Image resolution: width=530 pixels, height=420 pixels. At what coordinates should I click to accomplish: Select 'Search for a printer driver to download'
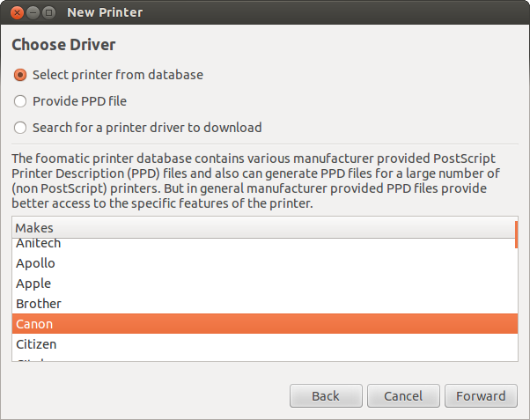click(x=20, y=128)
